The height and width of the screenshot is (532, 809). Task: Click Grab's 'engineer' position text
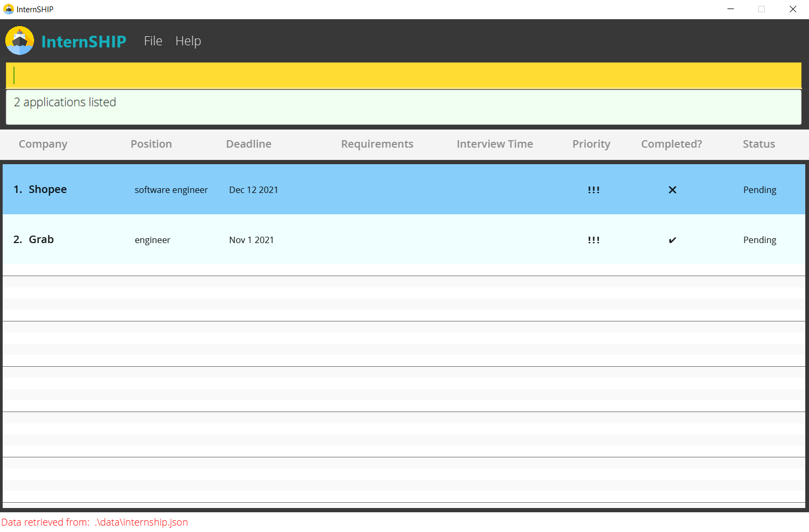152,240
